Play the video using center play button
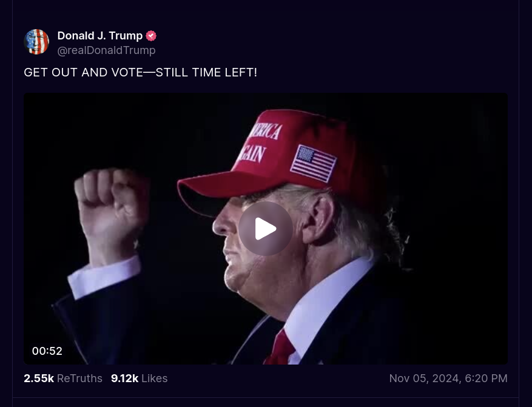Screen dimensions: 532x407 point(266,229)
